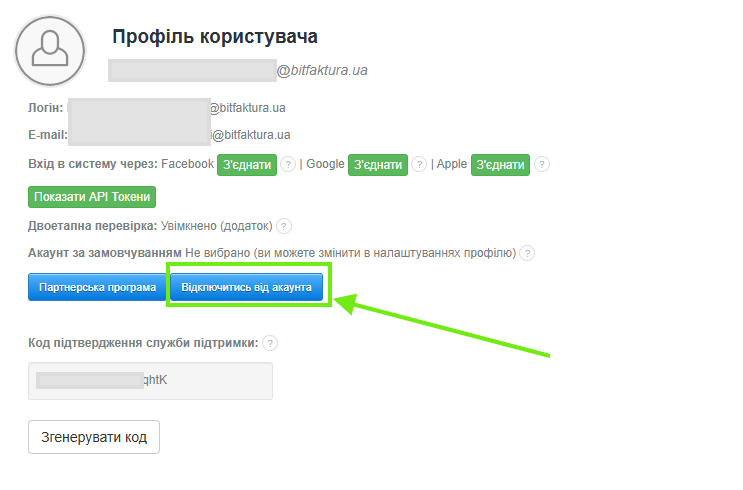
Task: Click the Apple З'єднати button
Action: [x=500, y=165]
